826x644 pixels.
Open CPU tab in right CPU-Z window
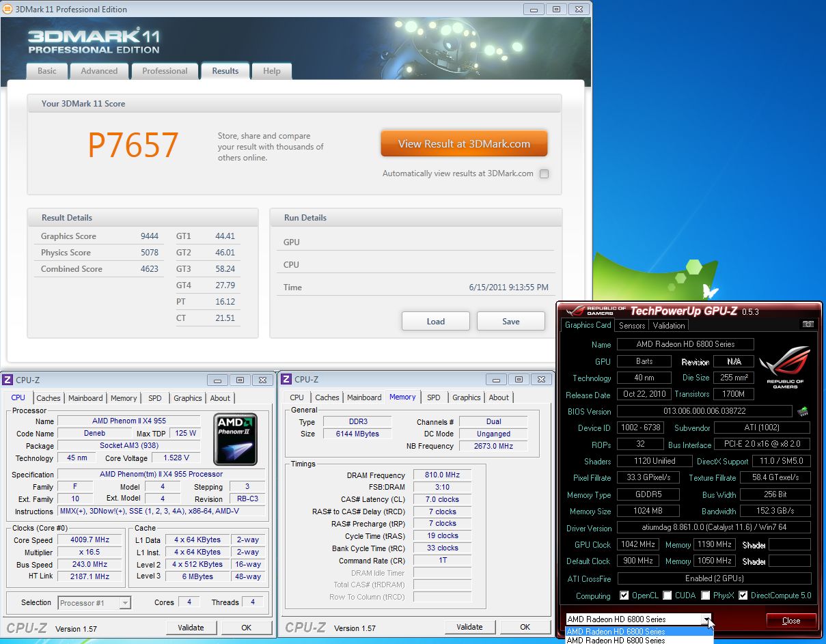297,397
